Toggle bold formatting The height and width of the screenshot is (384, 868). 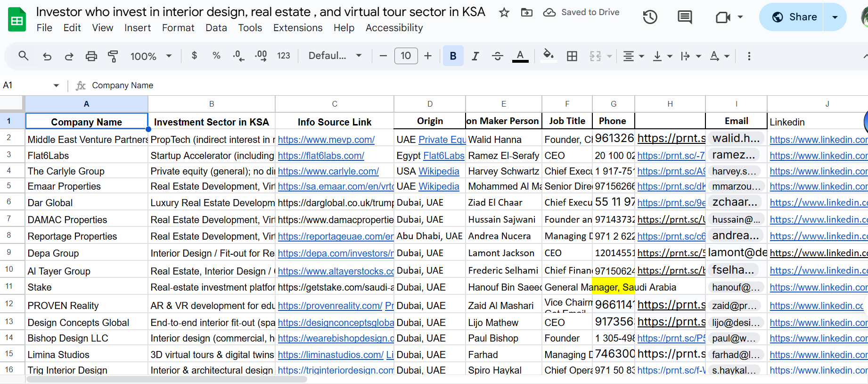(453, 56)
